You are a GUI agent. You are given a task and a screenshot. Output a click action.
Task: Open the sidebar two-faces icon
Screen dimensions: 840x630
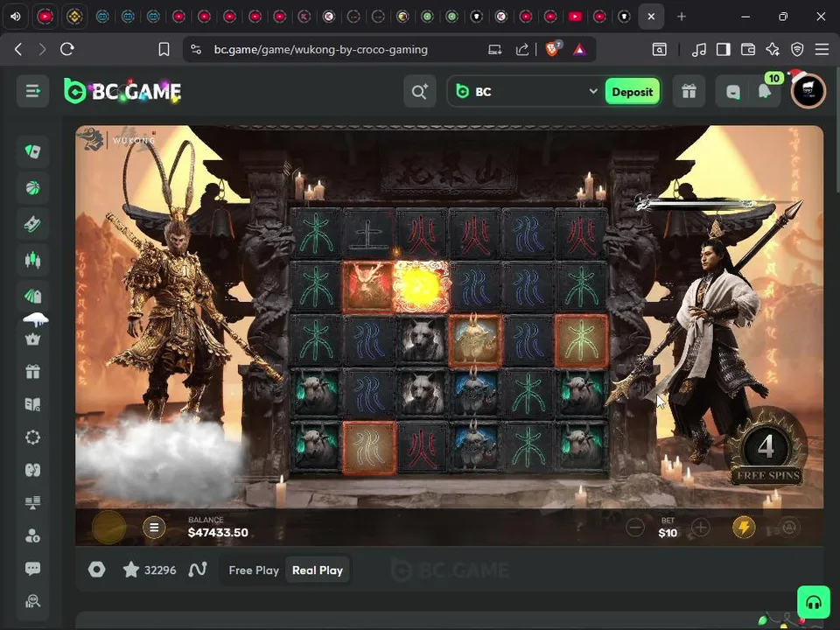point(32,470)
